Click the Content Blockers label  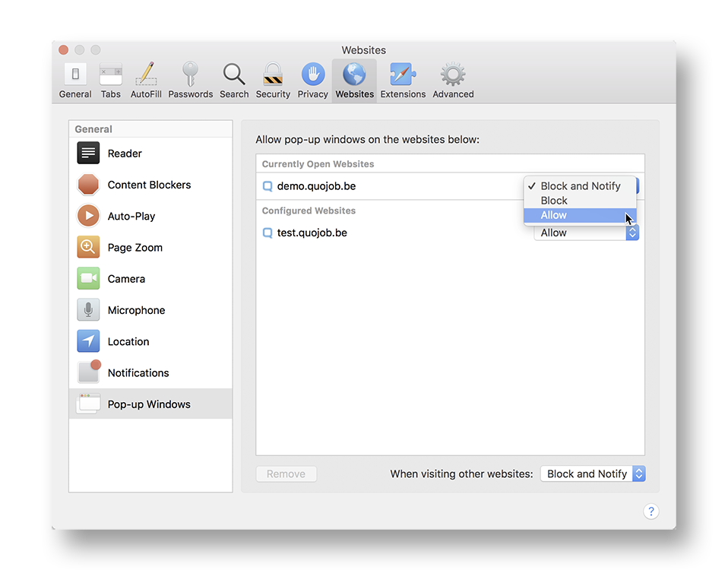(149, 185)
